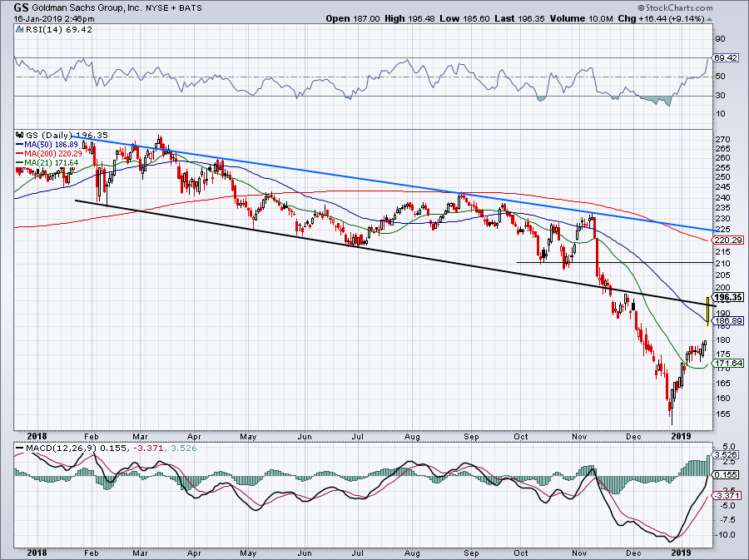The width and height of the screenshot is (749, 560).
Task: Click the -3.371 tag on MACD right axis
Action: point(727,496)
